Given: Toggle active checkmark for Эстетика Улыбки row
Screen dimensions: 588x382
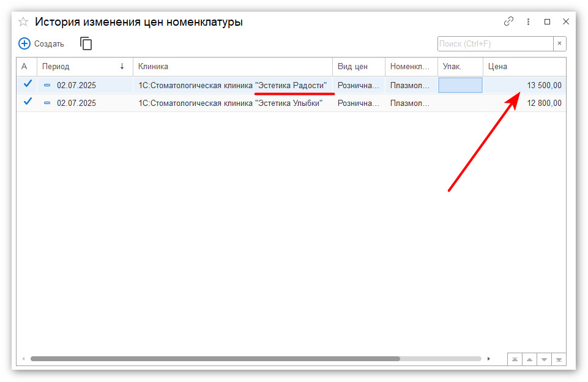Looking at the screenshot, I should [27, 102].
